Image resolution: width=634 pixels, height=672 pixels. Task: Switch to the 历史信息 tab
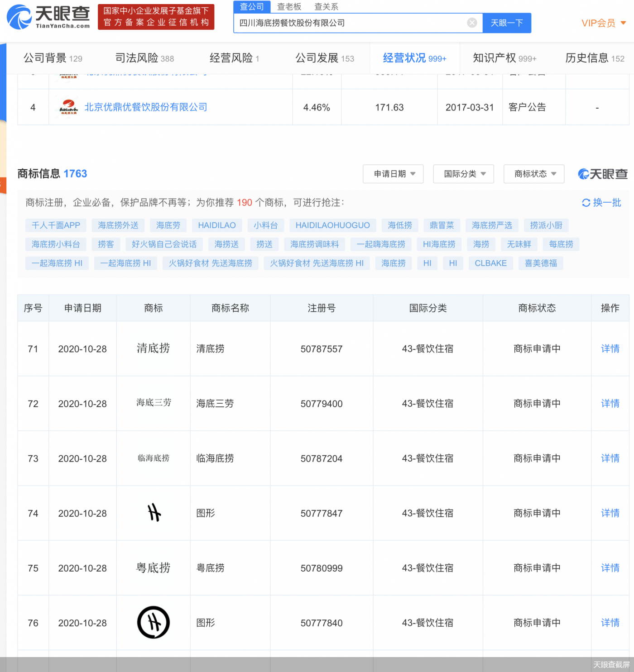tap(588, 58)
